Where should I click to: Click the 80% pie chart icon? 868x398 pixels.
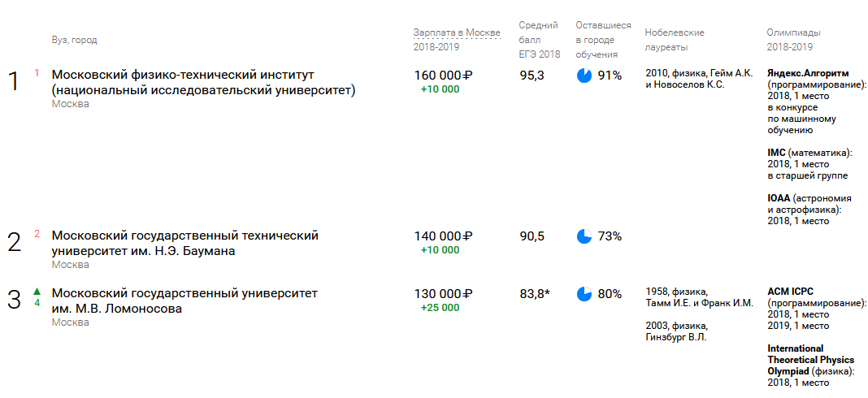(x=584, y=294)
